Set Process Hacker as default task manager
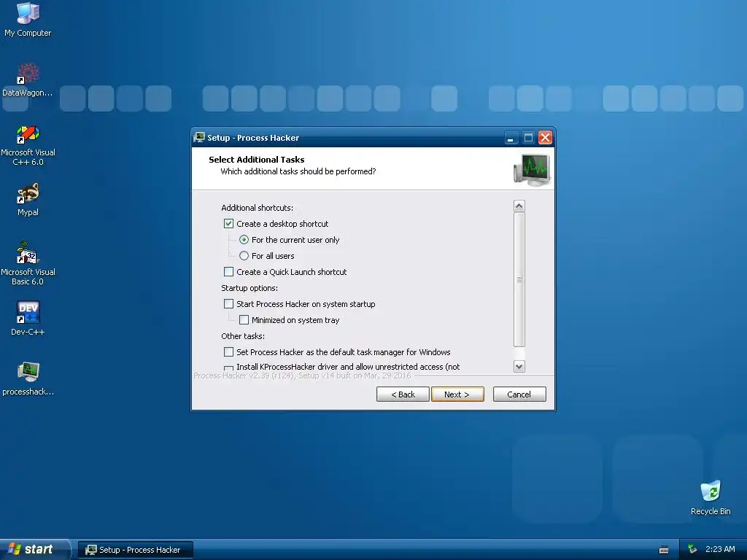 pos(228,352)
